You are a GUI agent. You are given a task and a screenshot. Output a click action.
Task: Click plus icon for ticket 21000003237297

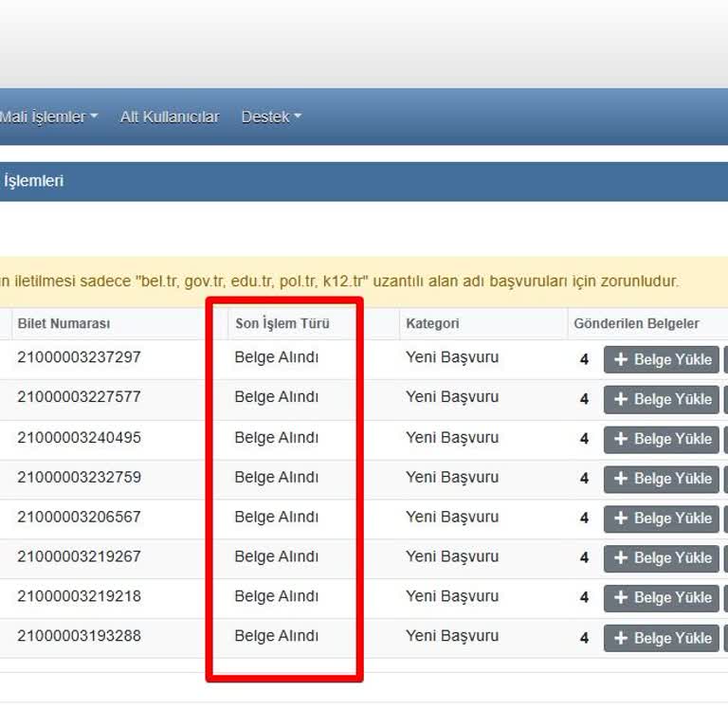(x=622, y=359)
